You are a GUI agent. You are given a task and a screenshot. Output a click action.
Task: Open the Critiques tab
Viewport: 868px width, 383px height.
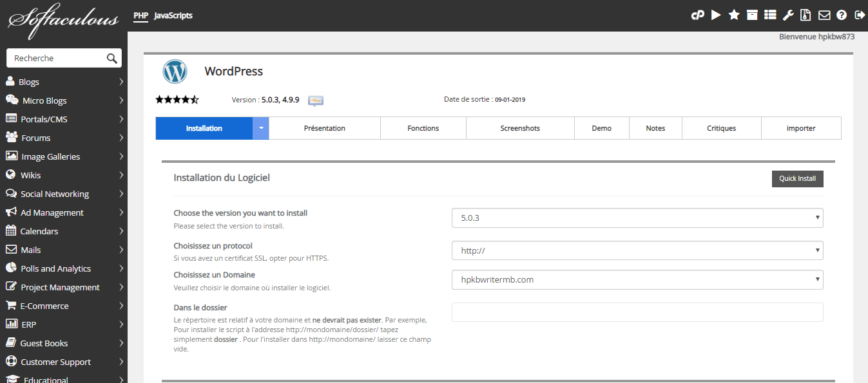coord(722,128)
